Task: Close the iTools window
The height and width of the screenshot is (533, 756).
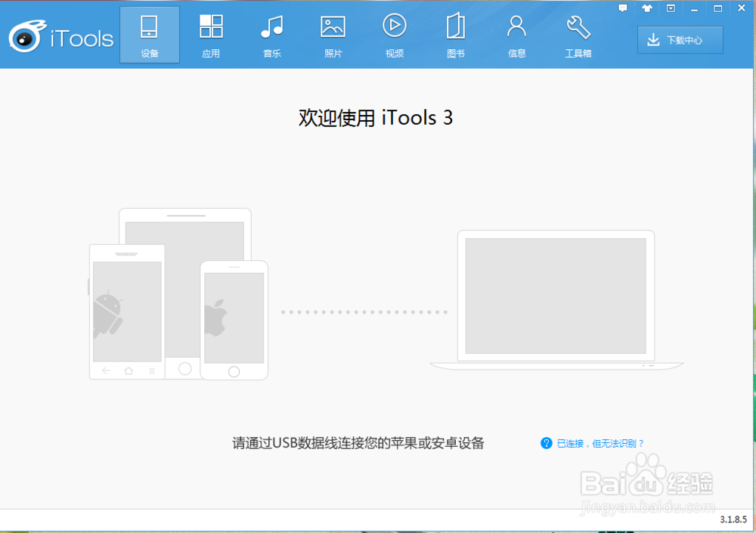Action: click(x=742, y=8)
